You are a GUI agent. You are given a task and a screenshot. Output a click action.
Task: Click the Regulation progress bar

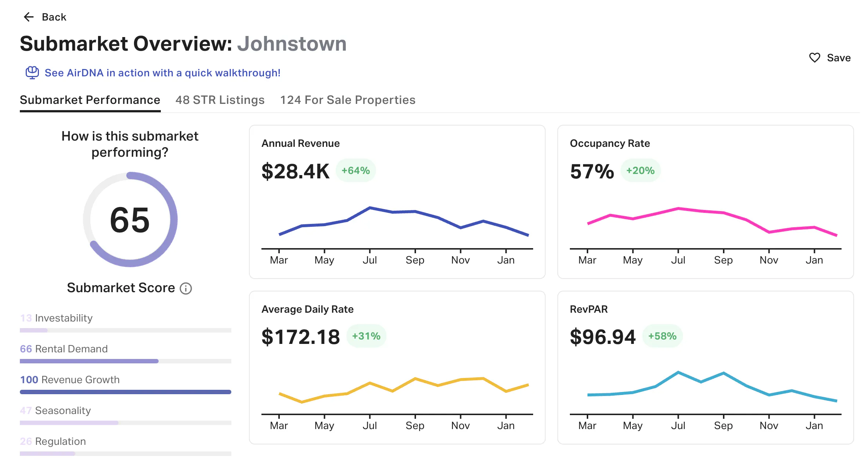pyautogui.click(x=126, y=454)
